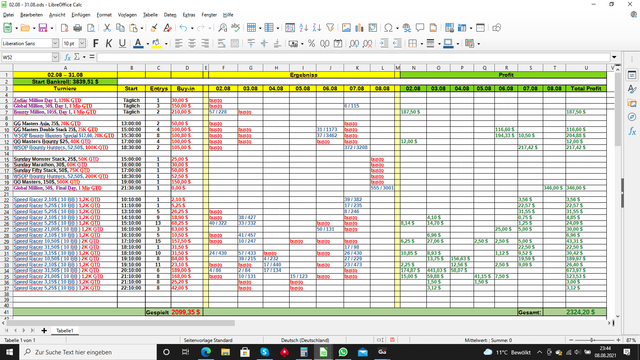Open WhatsApp from the taskbar
Viewport: 640px width, 360px height.
[343, 352]
